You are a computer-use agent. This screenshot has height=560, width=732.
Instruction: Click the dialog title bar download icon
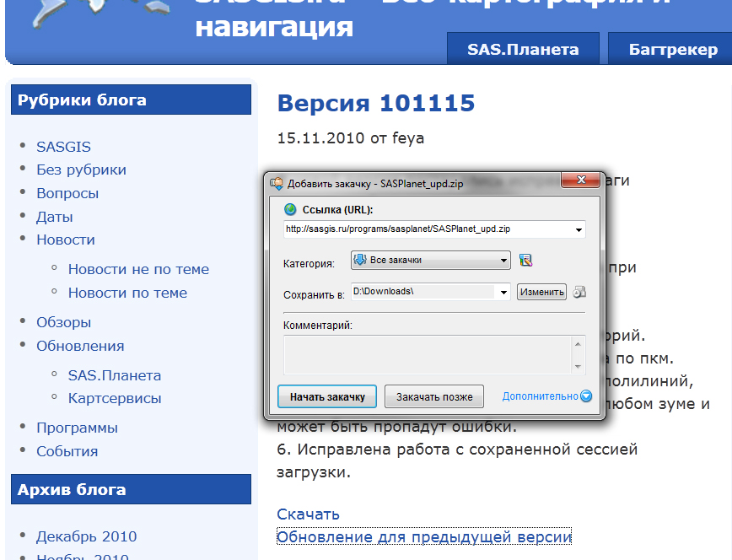[x=277, y=183]
